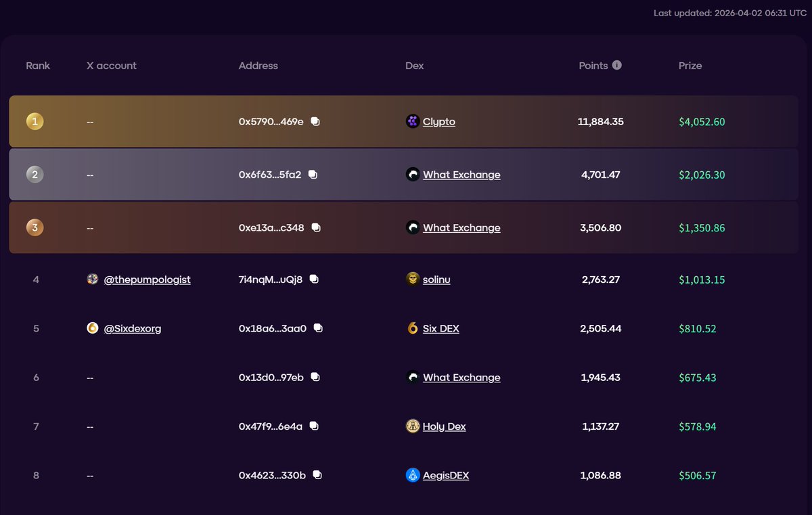
Task: Copy address 0x5790...469e
Action: pos(315,122)
